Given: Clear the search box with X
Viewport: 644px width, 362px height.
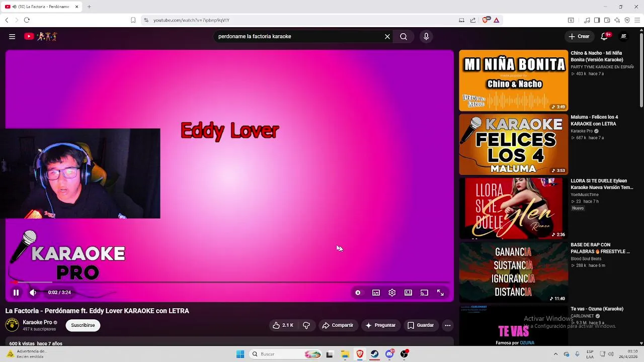Looking at the screenshot, I should click(387, 36).
